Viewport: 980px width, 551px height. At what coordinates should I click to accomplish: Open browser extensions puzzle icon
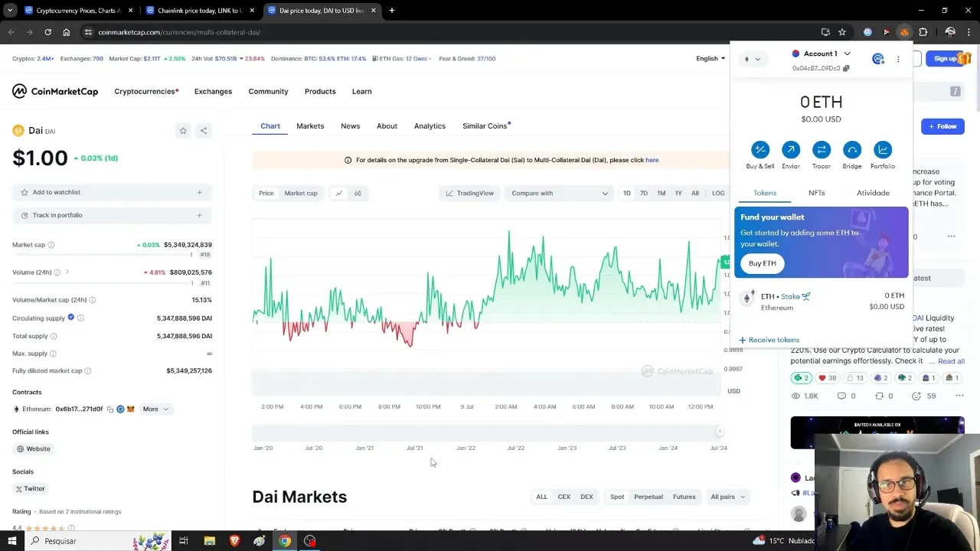(x=923, y=32)
